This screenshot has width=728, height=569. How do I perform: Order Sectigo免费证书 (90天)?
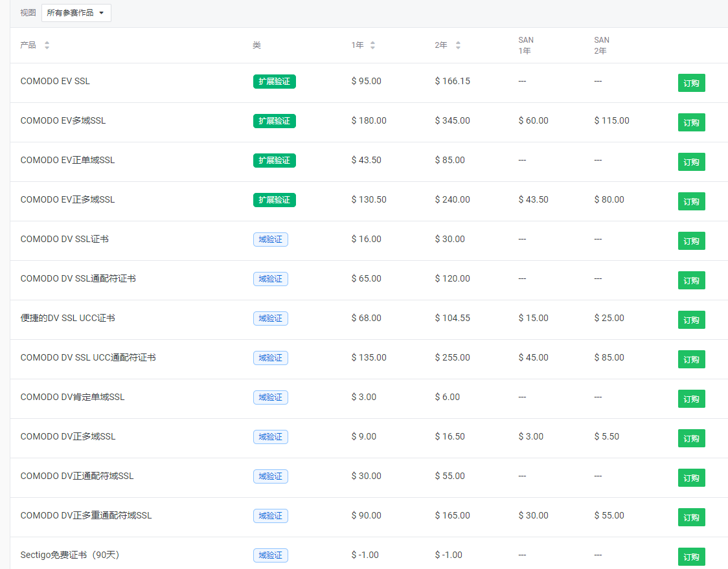click(691, 557)
